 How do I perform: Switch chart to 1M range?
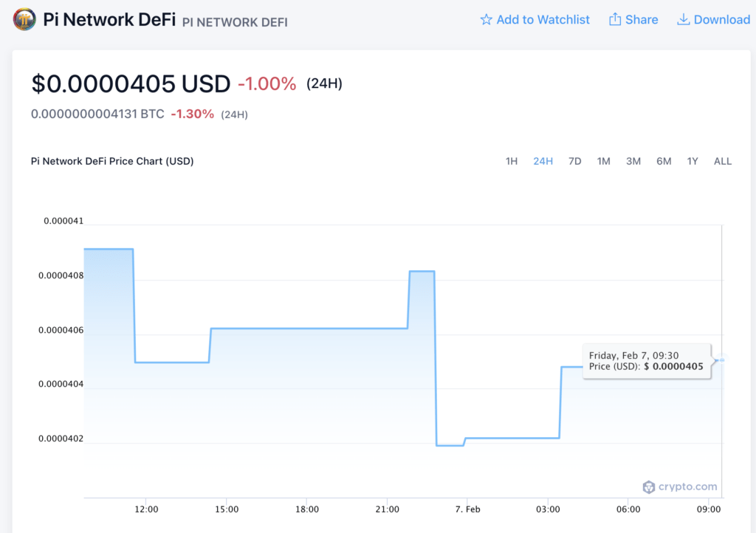[604, 162]
